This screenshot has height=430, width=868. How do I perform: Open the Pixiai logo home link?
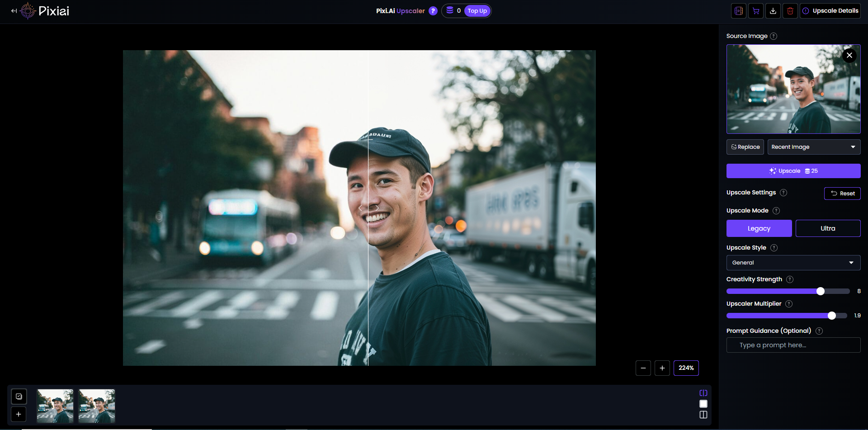(45, 11)
